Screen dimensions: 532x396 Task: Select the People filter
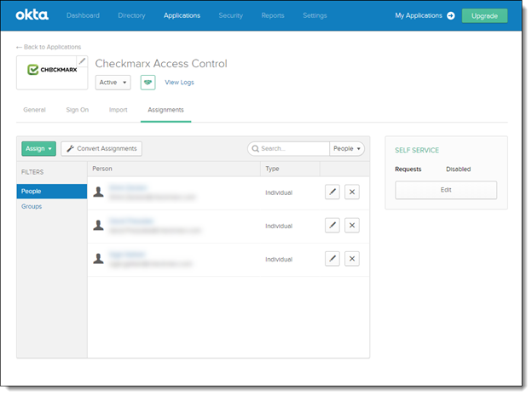click(52, 192)
